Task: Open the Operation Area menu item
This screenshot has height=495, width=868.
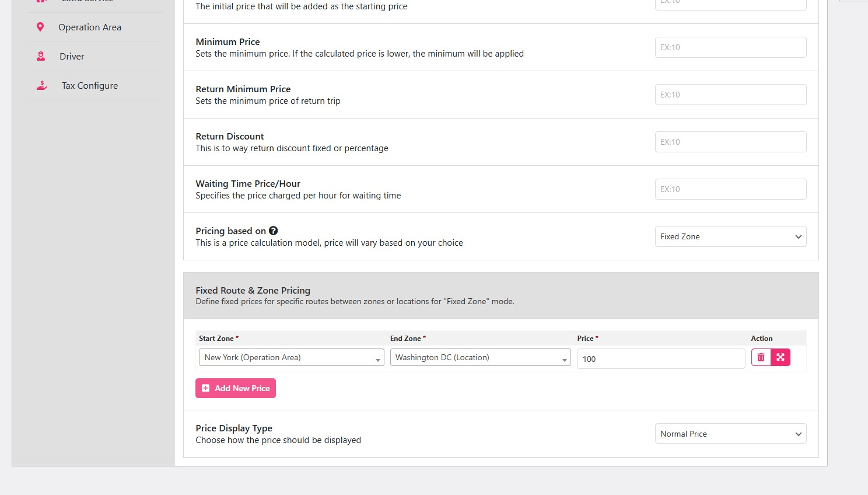Action: (90, 27)
